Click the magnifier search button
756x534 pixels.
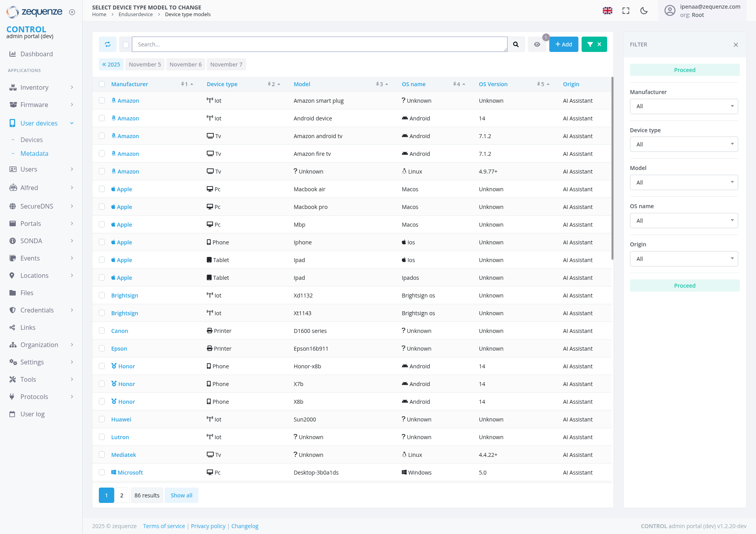click(x=516, y=44)
